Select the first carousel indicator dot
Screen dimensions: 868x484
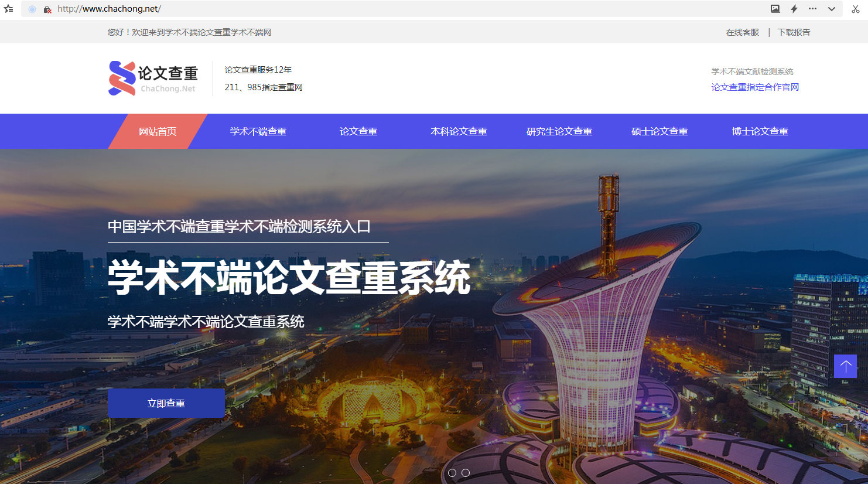pyautogui.click(x=452, y=473)
